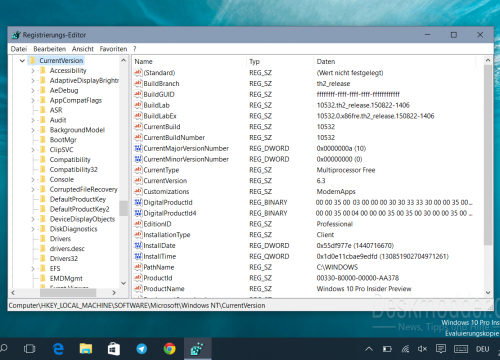
Task: Click the DigitalProductId4 binary value icon
Action: (138, 213)
